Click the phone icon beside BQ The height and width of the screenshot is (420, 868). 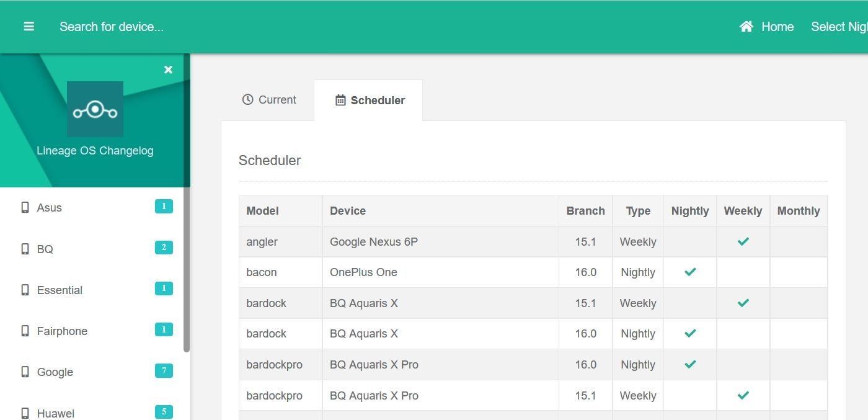point(25,249)
